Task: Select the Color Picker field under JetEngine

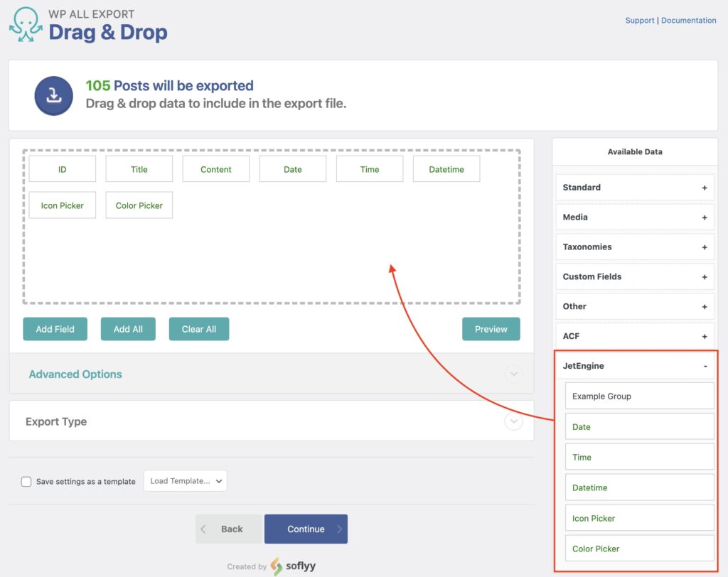Action: 638,549
